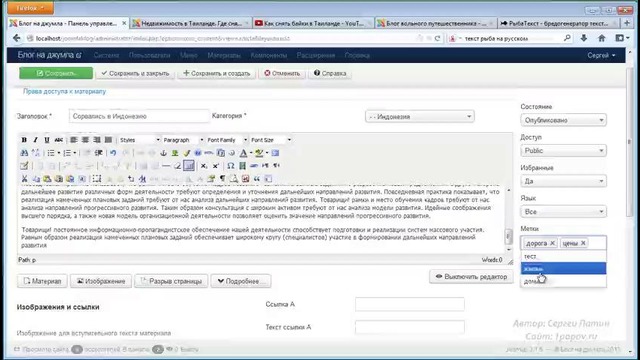Screen dimensions: 640x360
Task: Click the Заголовок title input field
Action: point(139,116)
